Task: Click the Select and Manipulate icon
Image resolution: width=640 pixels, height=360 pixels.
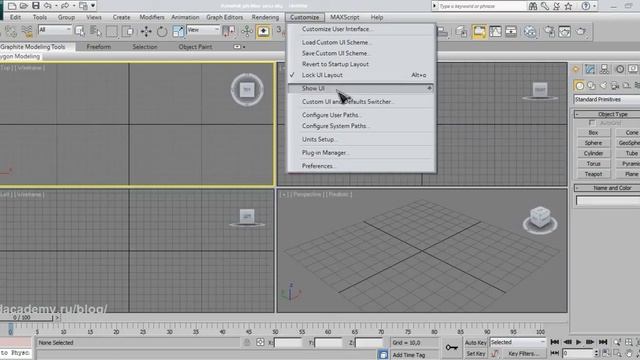Action: tap(247, 31)
